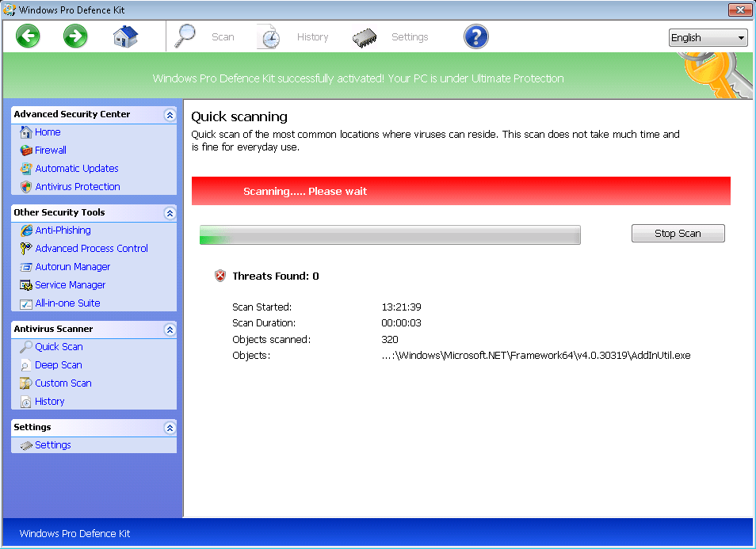Collapse the Settings sidebar section
This screenshot has width=756, height=549.
170,428
